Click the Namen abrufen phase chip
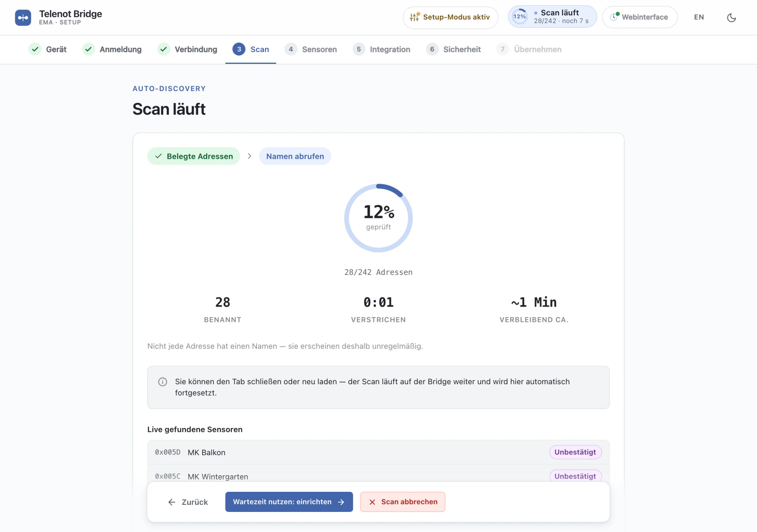 point(295,156)
